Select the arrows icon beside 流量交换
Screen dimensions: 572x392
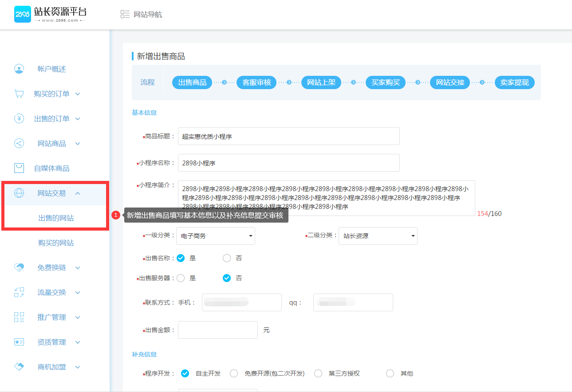(x=18, y=292)
